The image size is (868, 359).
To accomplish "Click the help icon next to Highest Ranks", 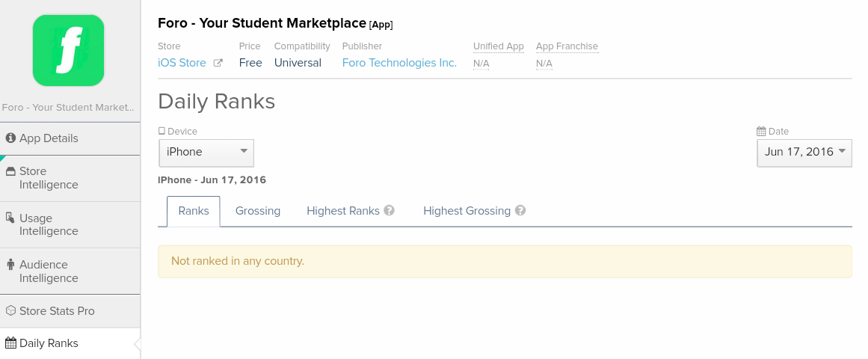I will point(389,211).
